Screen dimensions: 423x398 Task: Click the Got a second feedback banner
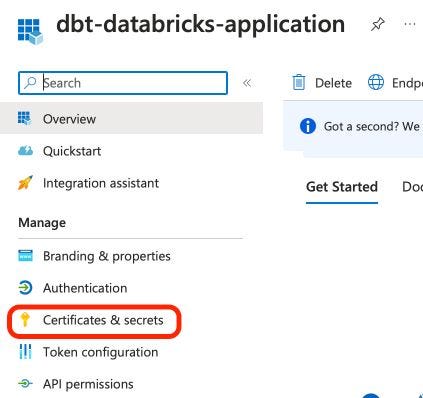click(x=353, y=126)
